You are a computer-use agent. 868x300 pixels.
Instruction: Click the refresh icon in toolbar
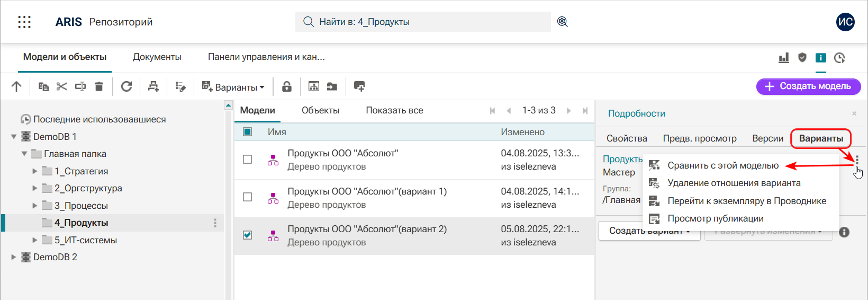[126, 86]
